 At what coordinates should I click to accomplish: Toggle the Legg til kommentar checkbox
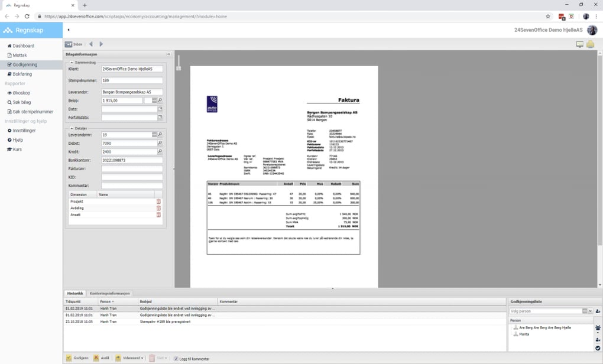176,358
